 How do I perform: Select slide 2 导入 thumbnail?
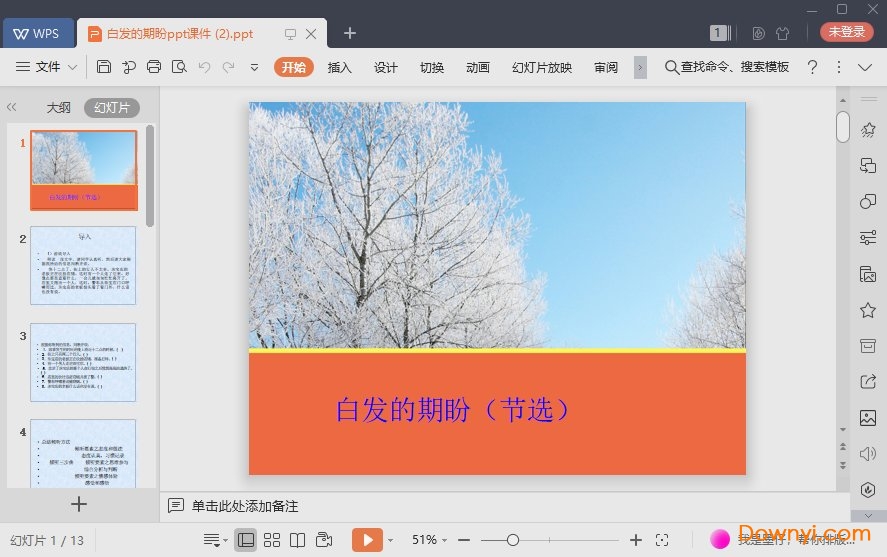(x=83, y=265)
